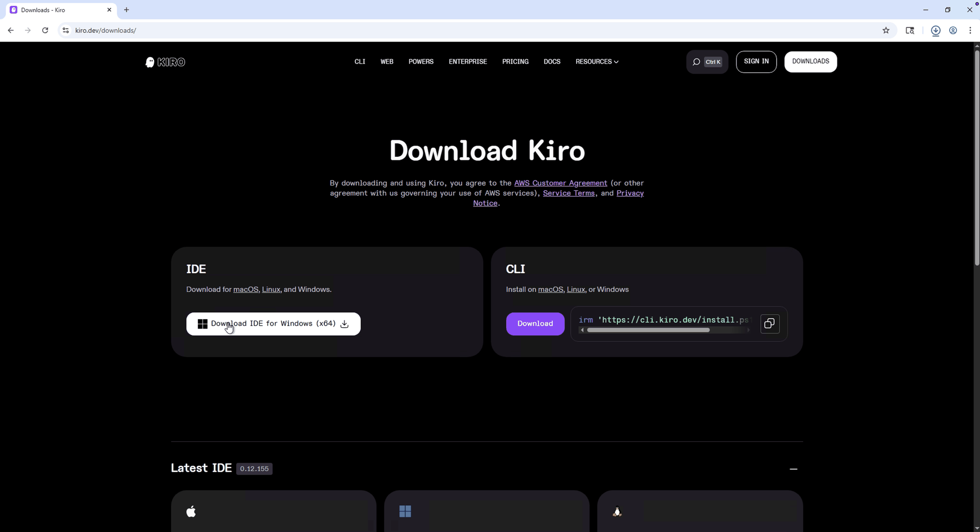Image resolution: width=980 pixels, height=532 pixels.
Task: Follow the Linux link in IDE card
Action: pyautogui.click(x=271, y=290)
